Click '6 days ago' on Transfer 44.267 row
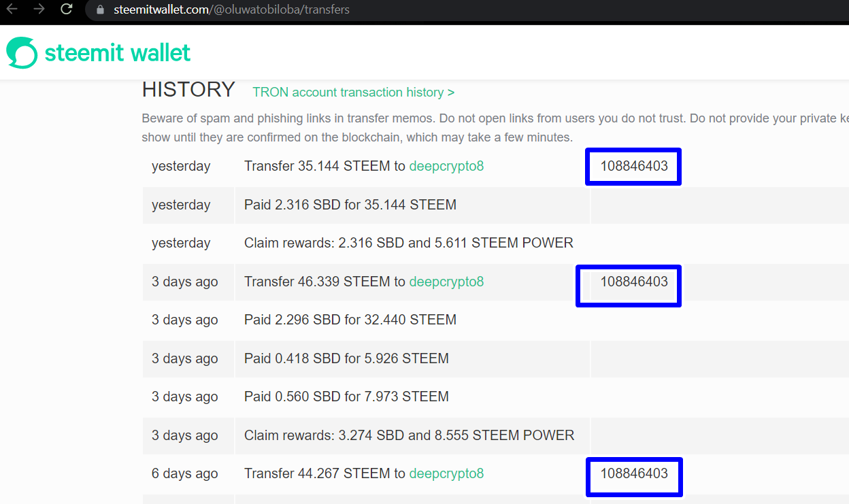849x504 pixels. pyautogui.click(x=185, y=473)
